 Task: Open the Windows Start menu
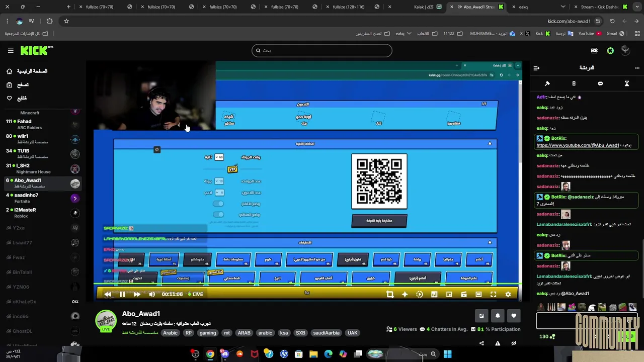tap(447, 354)
